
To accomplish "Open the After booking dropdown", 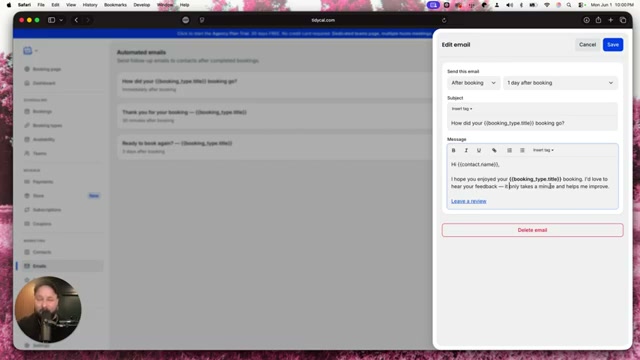I will click(x=473, y=83).
